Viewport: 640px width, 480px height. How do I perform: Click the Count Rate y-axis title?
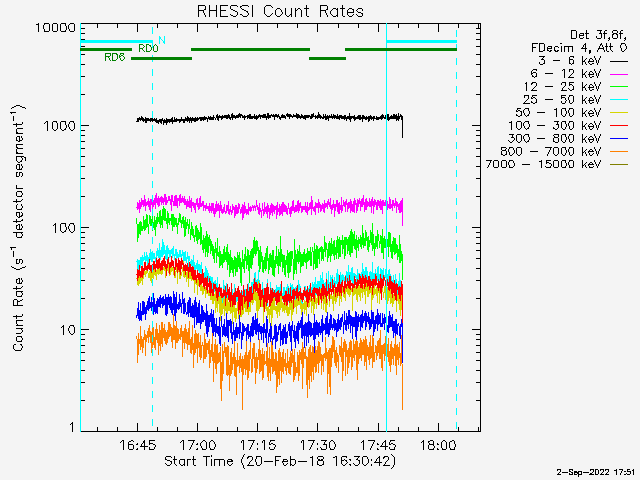tap(18, 228)
